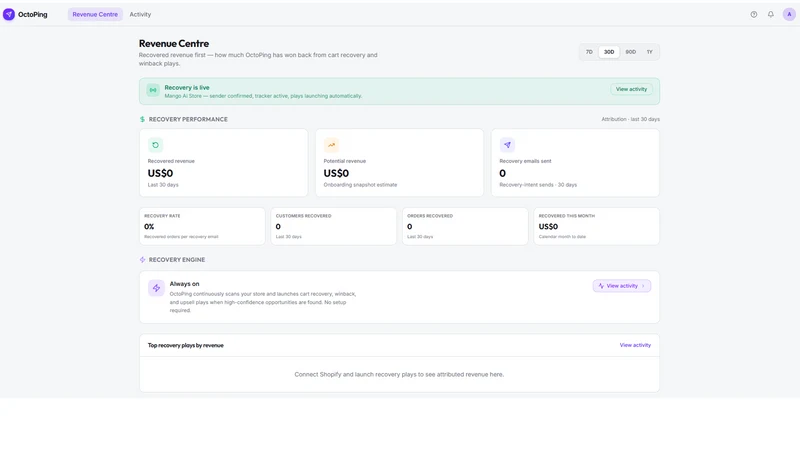Click the Recovery emails sent paper-plane icon
This screenshot has width=800, height=450.
click(x=507, y=145)
